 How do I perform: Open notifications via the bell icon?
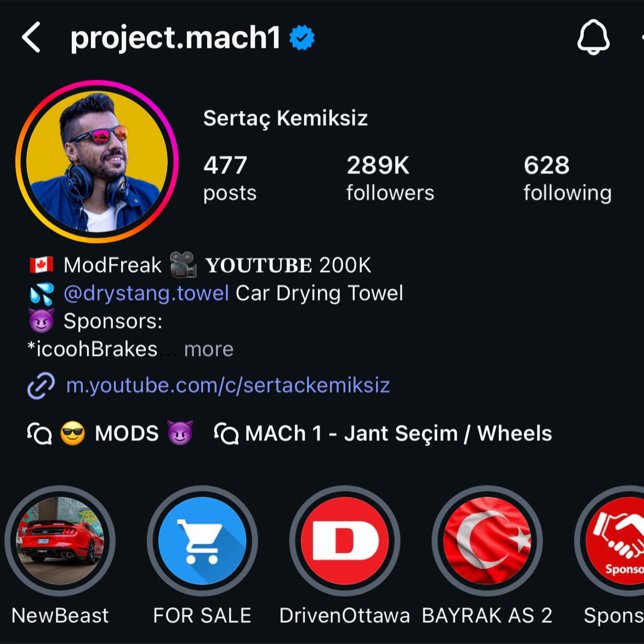[594, 38]
